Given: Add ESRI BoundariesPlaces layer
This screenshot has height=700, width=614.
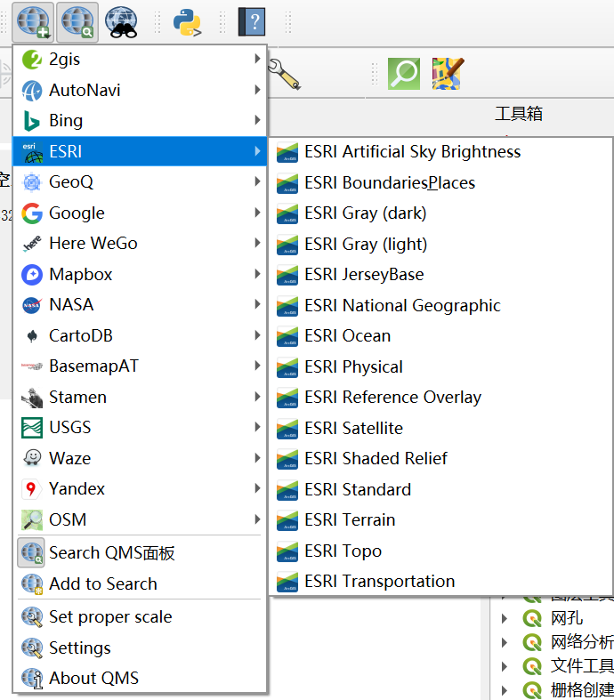Looking at the screenshot, I should 440,182.
